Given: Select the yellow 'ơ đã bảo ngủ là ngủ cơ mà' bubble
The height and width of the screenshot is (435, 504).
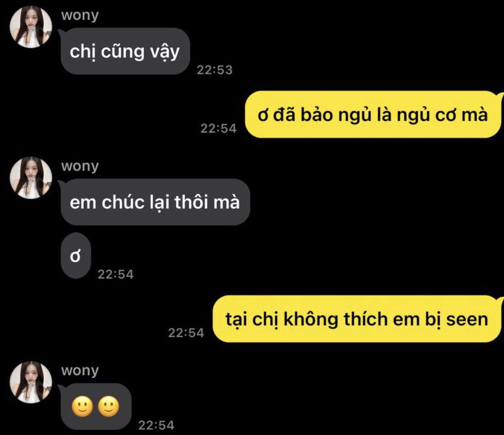Looking at the screenshot, I should (x=373, y=114).
